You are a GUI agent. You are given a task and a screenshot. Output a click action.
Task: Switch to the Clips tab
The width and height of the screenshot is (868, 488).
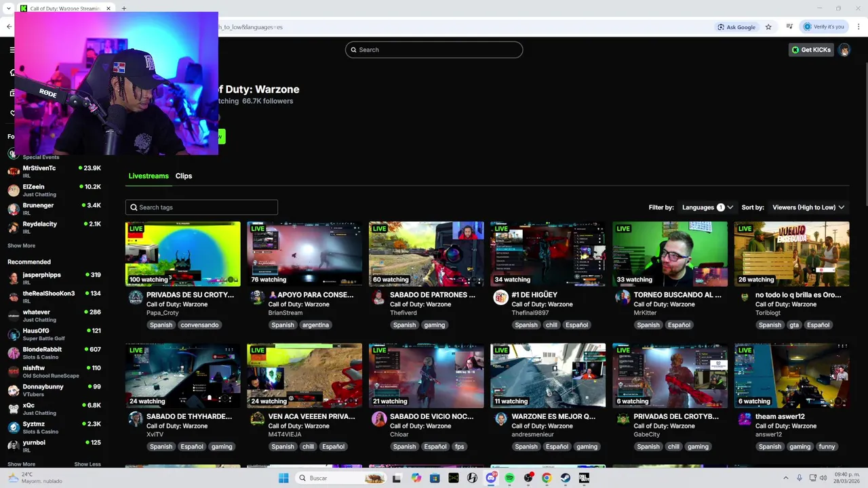[184, 176]
